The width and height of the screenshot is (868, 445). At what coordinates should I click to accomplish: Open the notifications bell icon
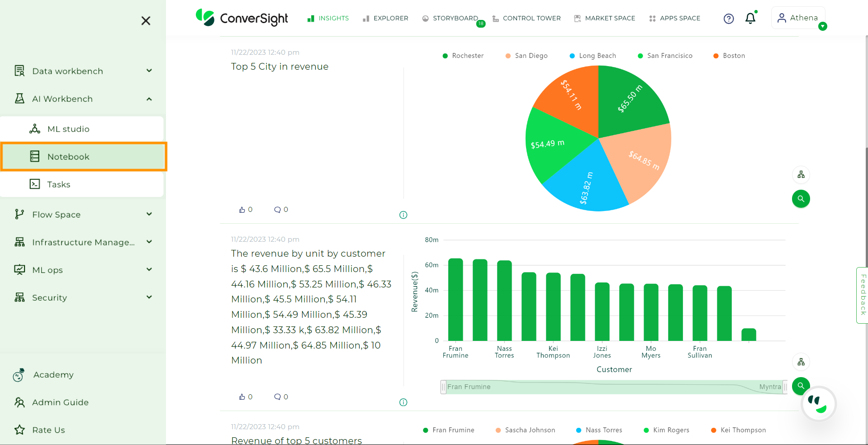[750, 18]
